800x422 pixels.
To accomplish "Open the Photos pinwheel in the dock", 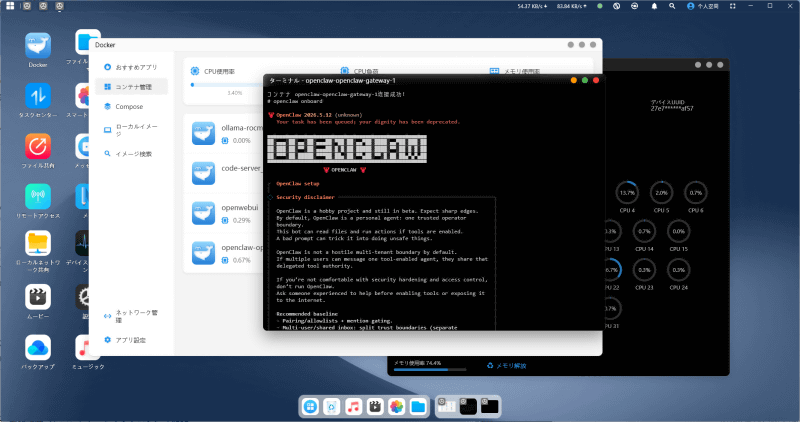I will (396, 407).
